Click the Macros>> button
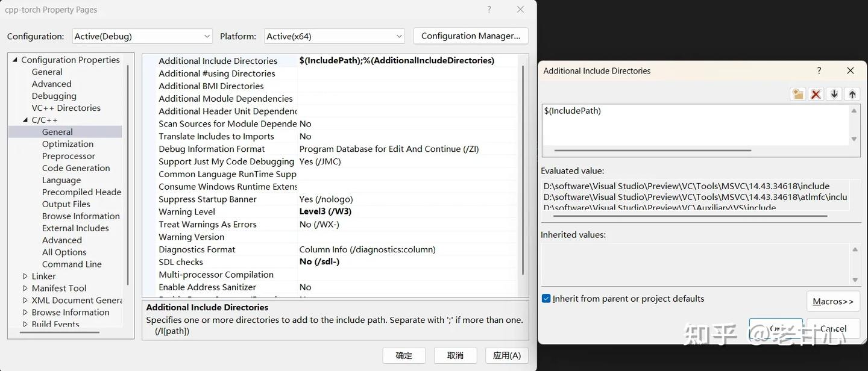The width and height of the screenshot is (868, 371). [x=833, y=301]
